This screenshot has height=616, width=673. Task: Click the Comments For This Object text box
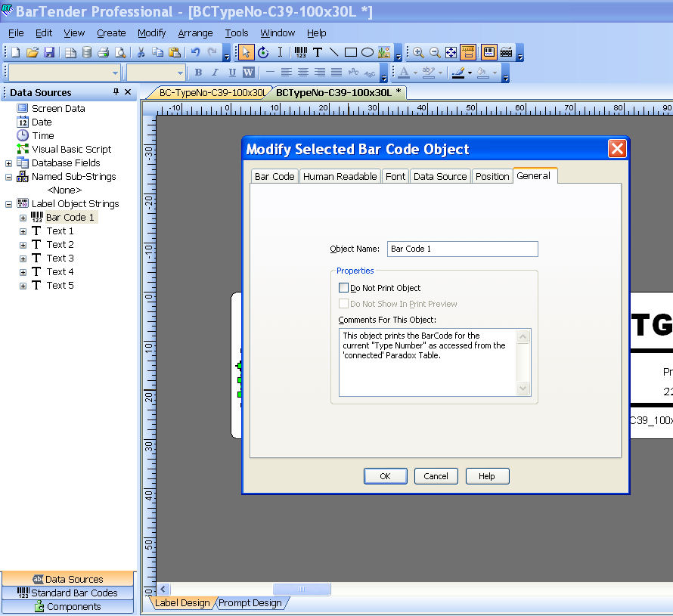coord(435,363)
